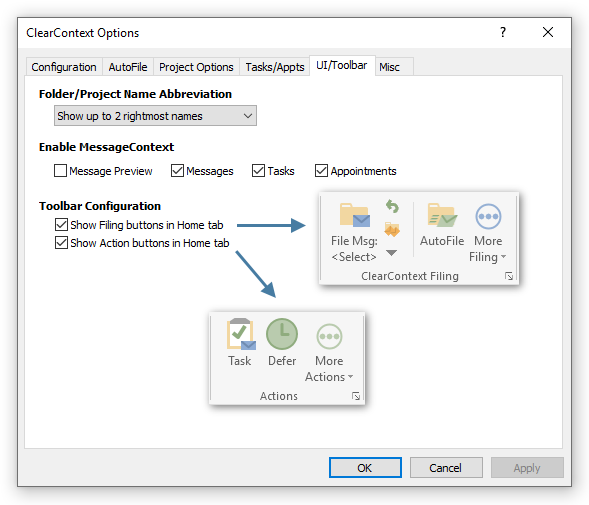Click the More Actions ellipsis icon

point(329,336)
